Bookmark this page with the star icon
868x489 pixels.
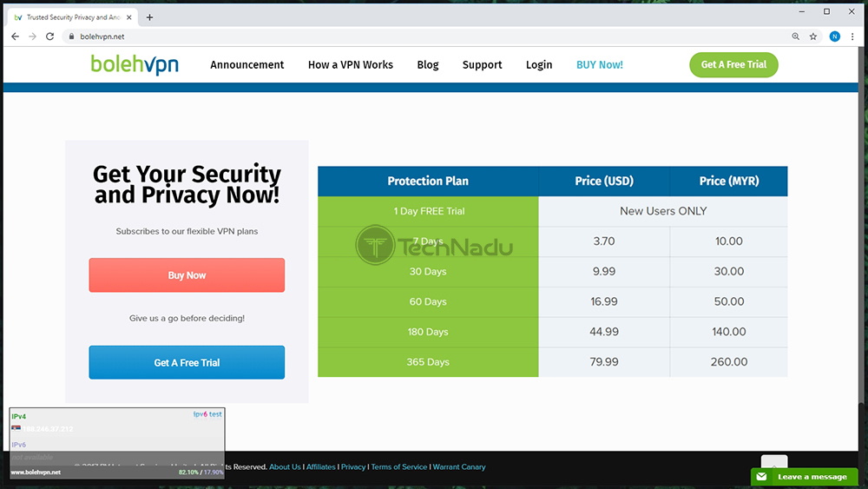click(x=813, y=36)
